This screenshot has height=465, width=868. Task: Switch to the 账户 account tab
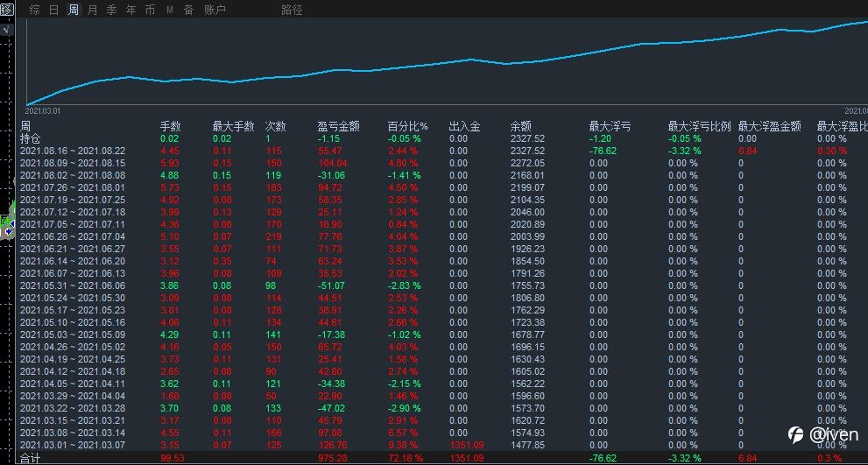point(215,10)
